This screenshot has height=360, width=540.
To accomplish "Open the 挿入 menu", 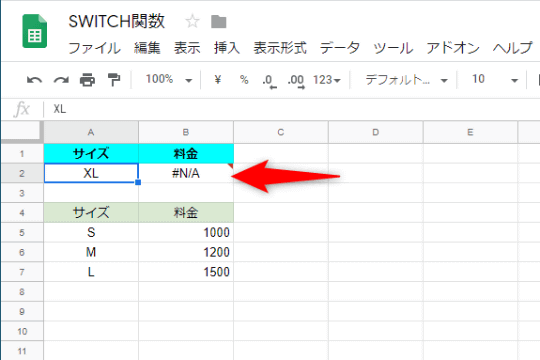I will click(227, 48).
